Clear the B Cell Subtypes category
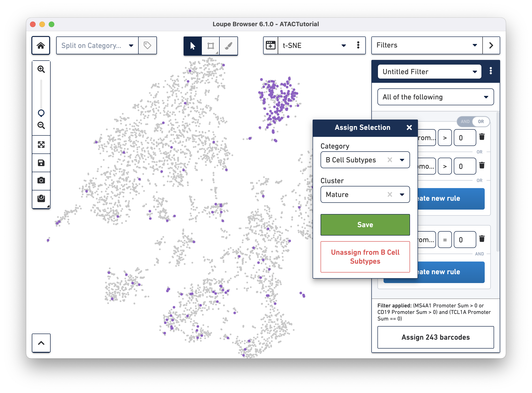 tap(390, 160)
